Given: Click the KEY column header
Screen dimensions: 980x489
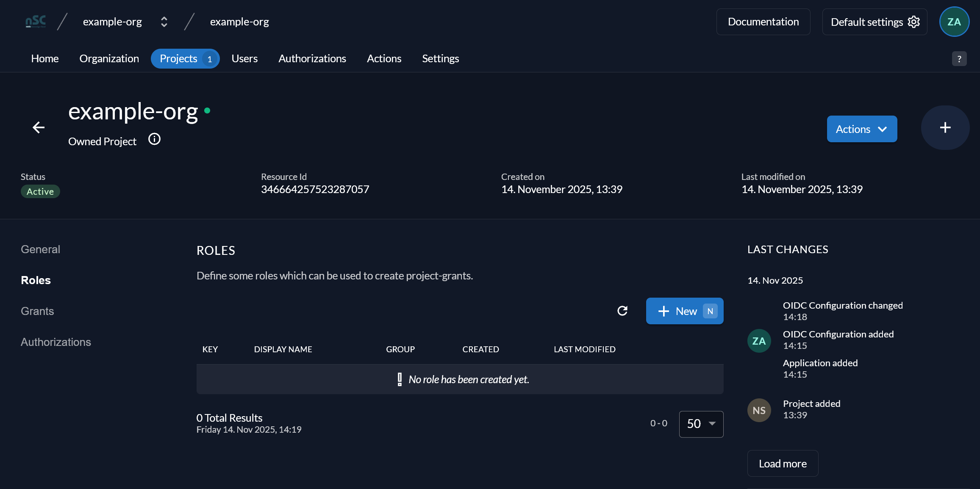Looking at the screenshot, I should click(x=210, y=349).
